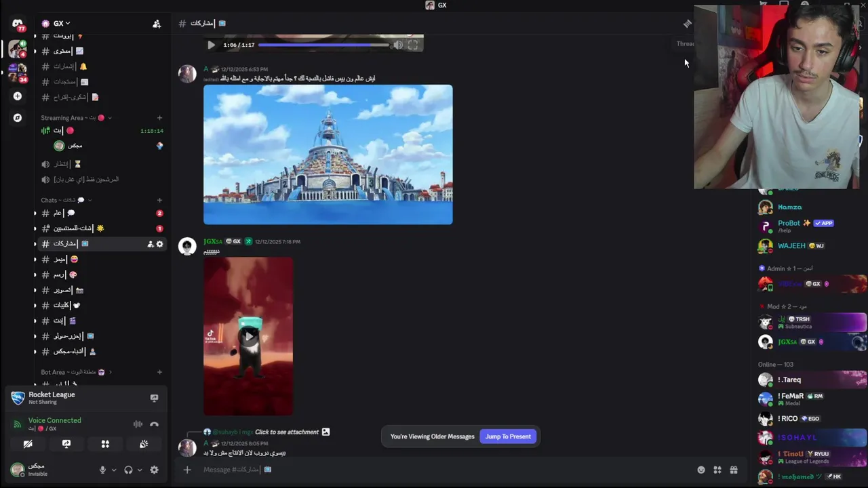Viewport: 868px width, 488px height.
Task: Open headphone output options chevron
Action: pos(140,470)
